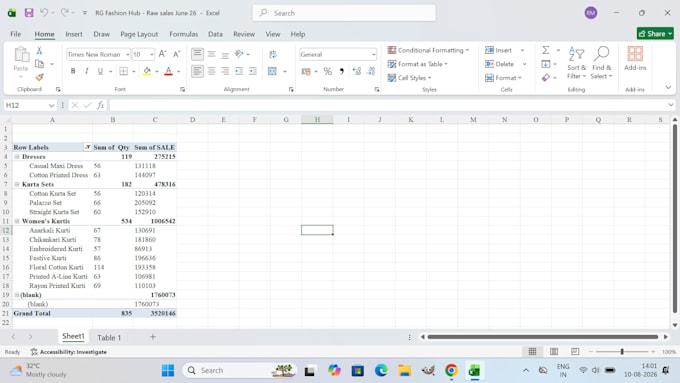Toggle Italic formatting
680x383 pixels.
(x=87, y=71)
